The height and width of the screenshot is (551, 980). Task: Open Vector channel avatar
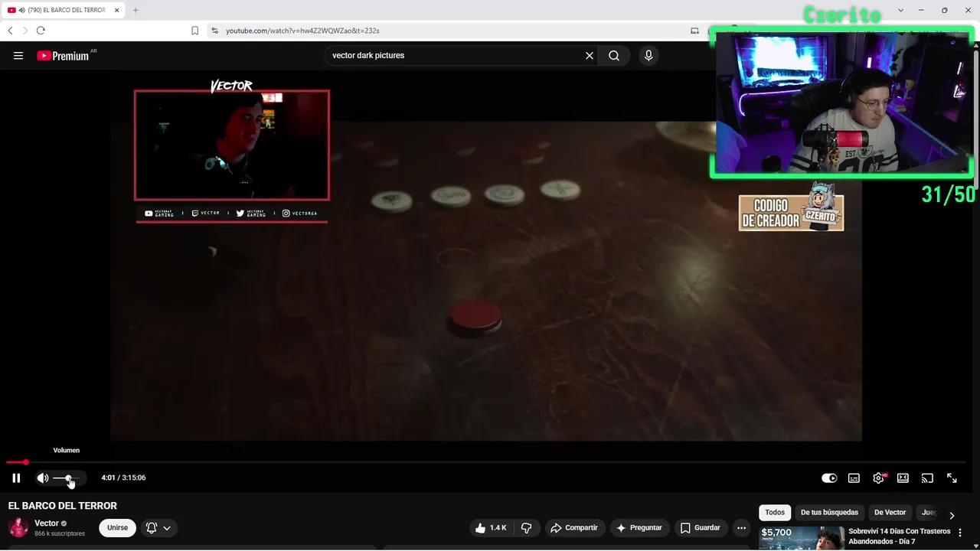[x=18, y=528]
